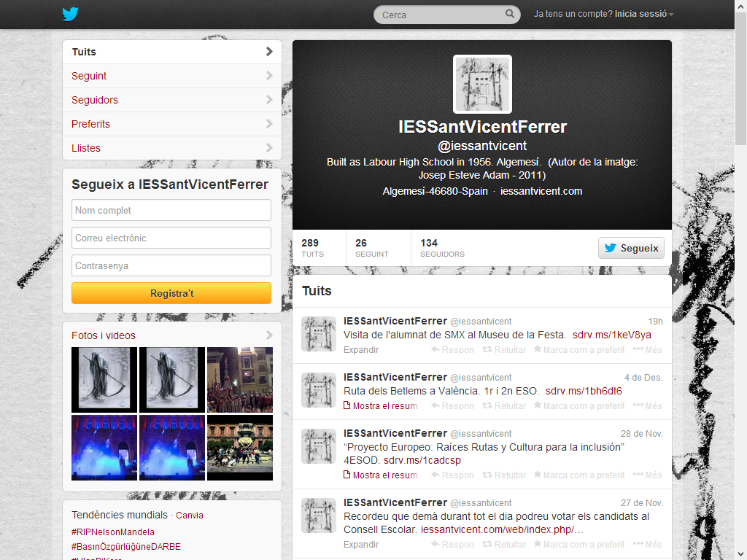The image size is (747, 560).
Task: Mark the 28 de Nov. tweet as preferit
Action: [x=578, y=475]
